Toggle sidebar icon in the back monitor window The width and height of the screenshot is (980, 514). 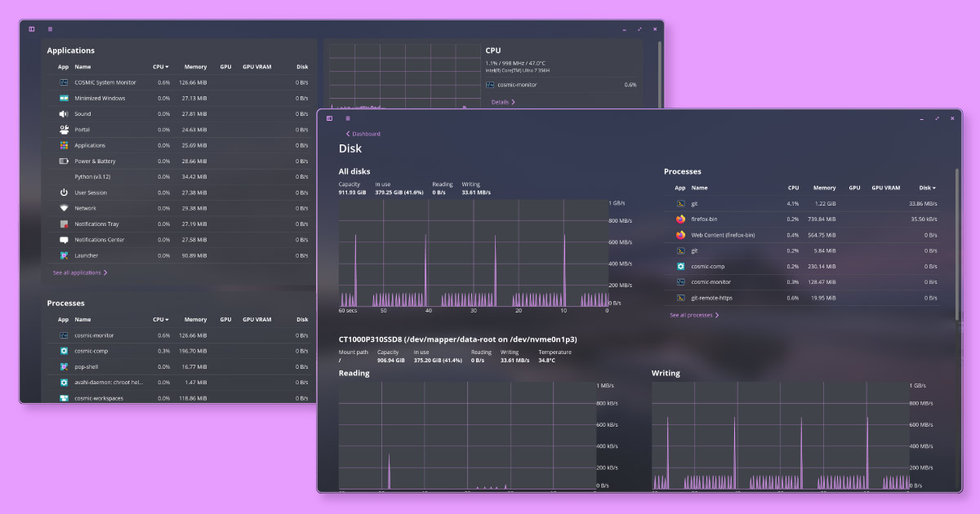32,29
